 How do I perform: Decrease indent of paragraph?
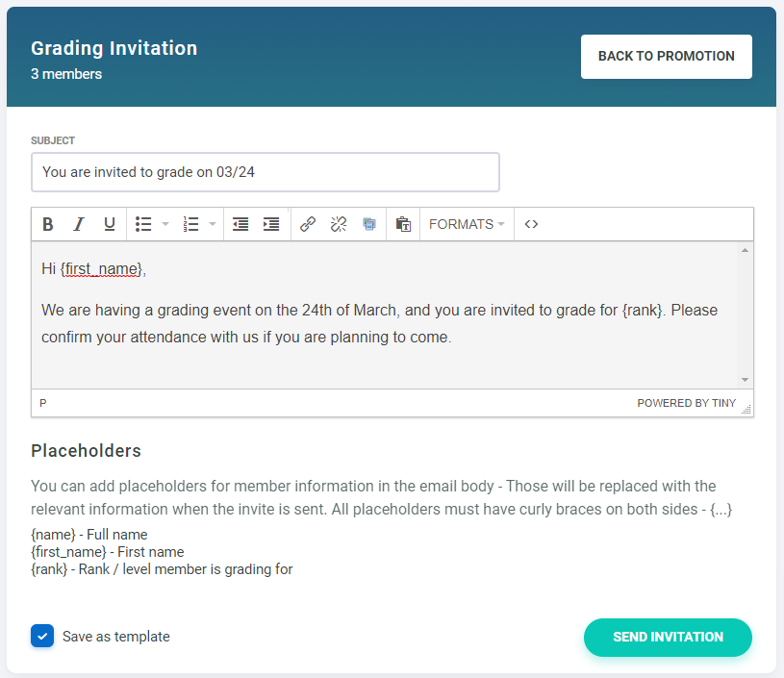[x=240, y=224]
